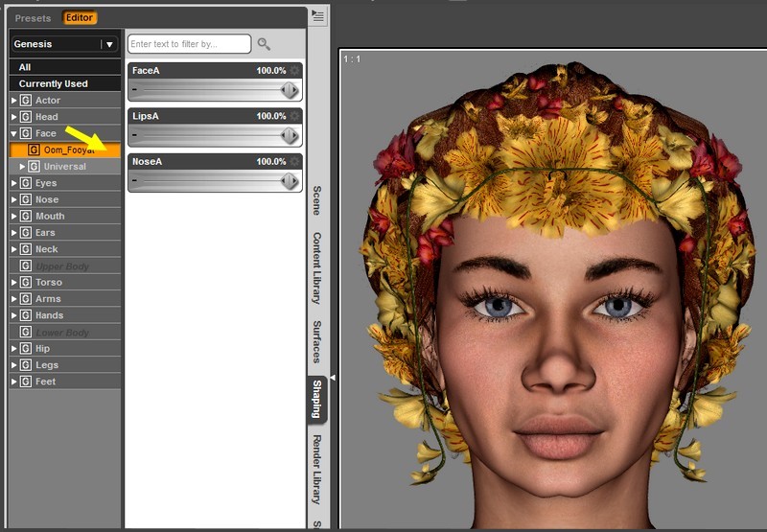Expand the Universal subcategory

[22, 166]
